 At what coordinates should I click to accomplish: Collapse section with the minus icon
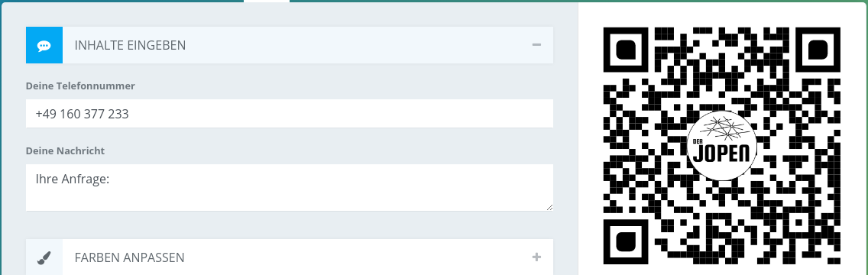(x=536, y=45)
